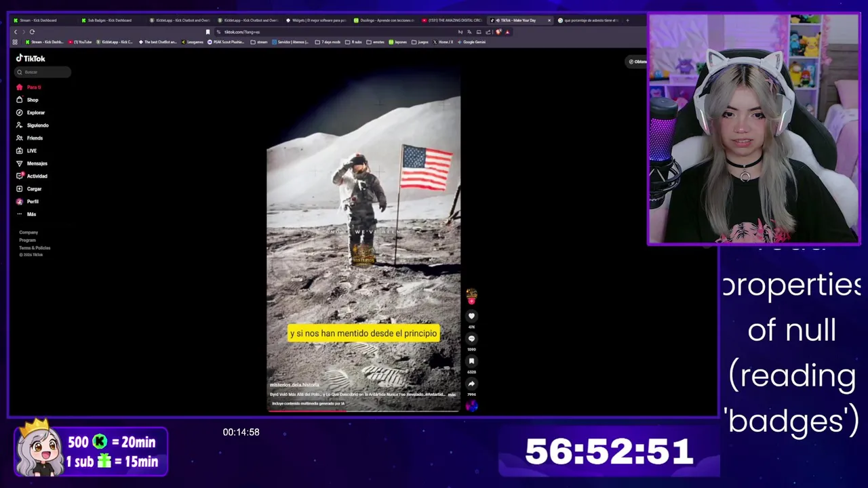This screenshot has width=868, height=488.
Task: Click the Cargar upload plus icon
Action: (x=20, y=188)
